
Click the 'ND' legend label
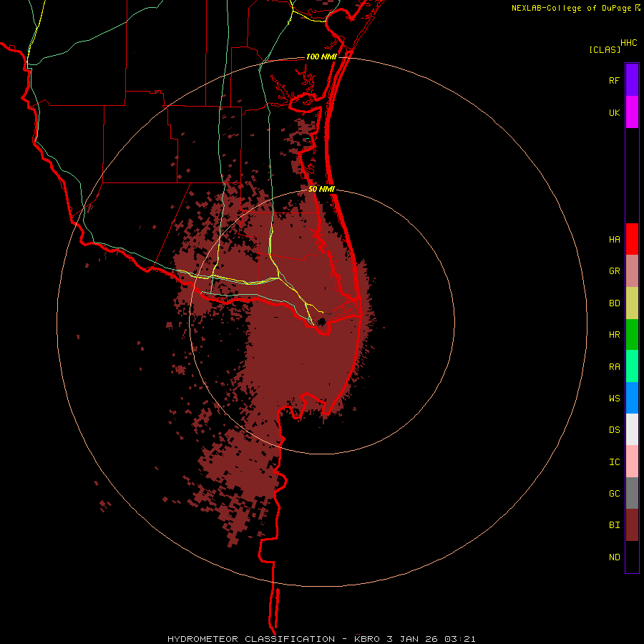point(614,557)
